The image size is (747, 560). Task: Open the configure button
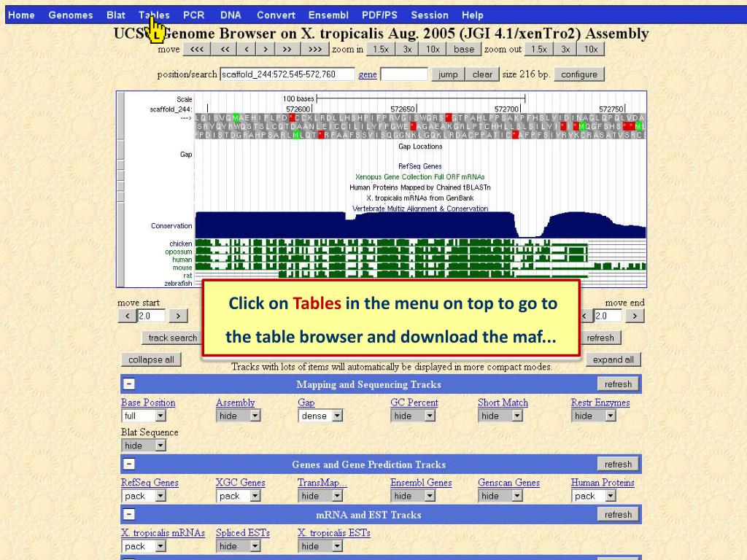click(579, 74)
